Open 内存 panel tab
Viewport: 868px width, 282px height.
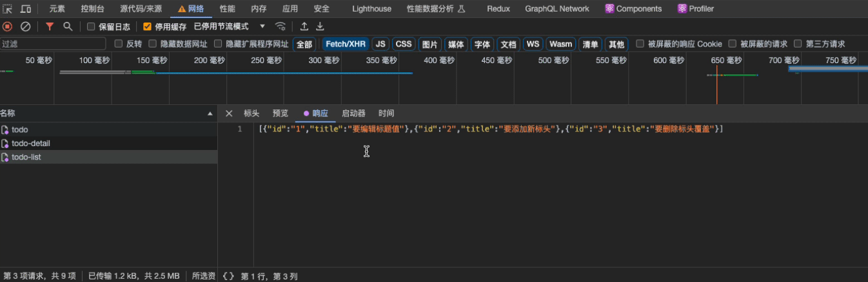[259, 9]
